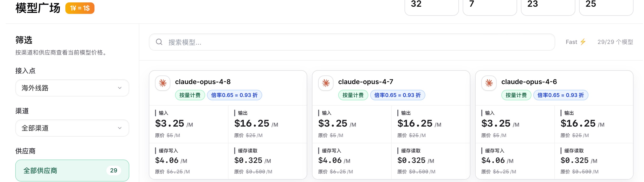
Task: Click the 接入点 section label
Action: click(x=25, y=71)
